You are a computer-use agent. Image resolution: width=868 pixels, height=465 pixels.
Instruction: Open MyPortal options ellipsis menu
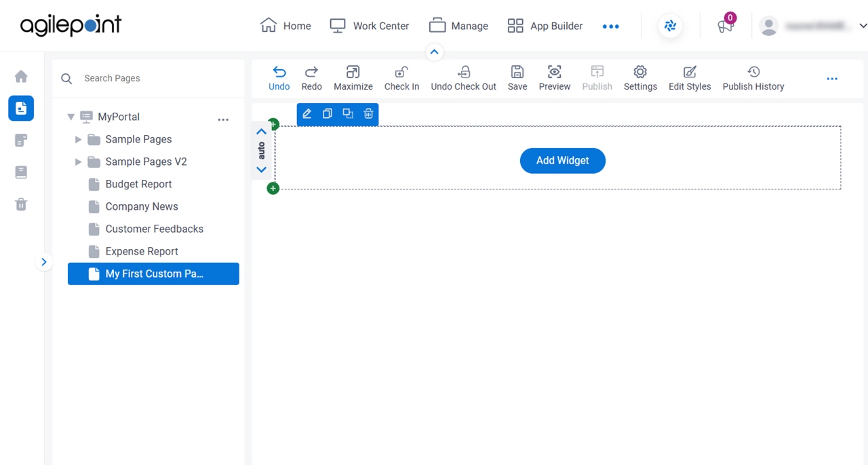click(x=223, y=119)
